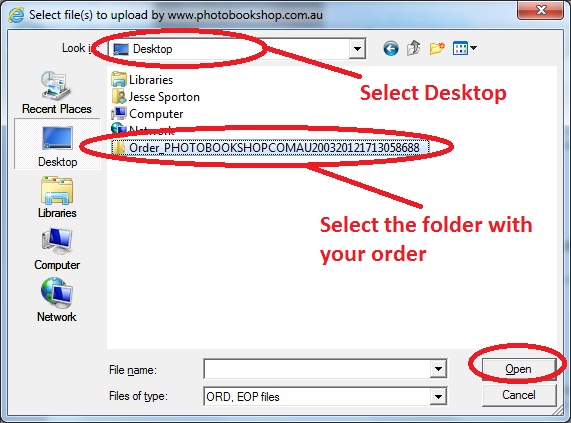Choose Desktop in the left places bar
Screen dimensions: 571x423
(x=57, y=144)
